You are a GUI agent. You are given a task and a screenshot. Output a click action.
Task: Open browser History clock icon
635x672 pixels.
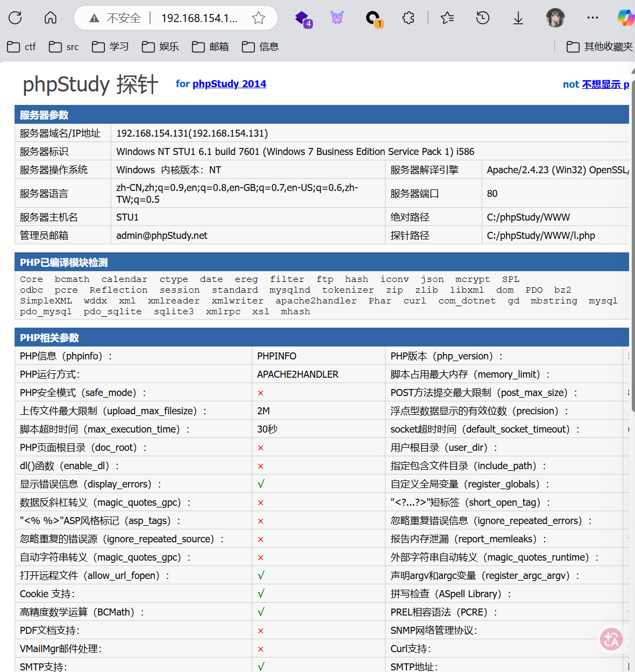pyautogui.click(x=483, y=18)
